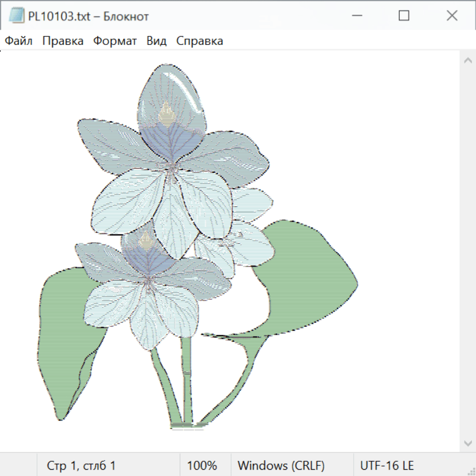The width and height of the screenshot is (476, 476).
Task: Click the PL10103.txt – Блокнот title text
Action: [x=88, y=16]
